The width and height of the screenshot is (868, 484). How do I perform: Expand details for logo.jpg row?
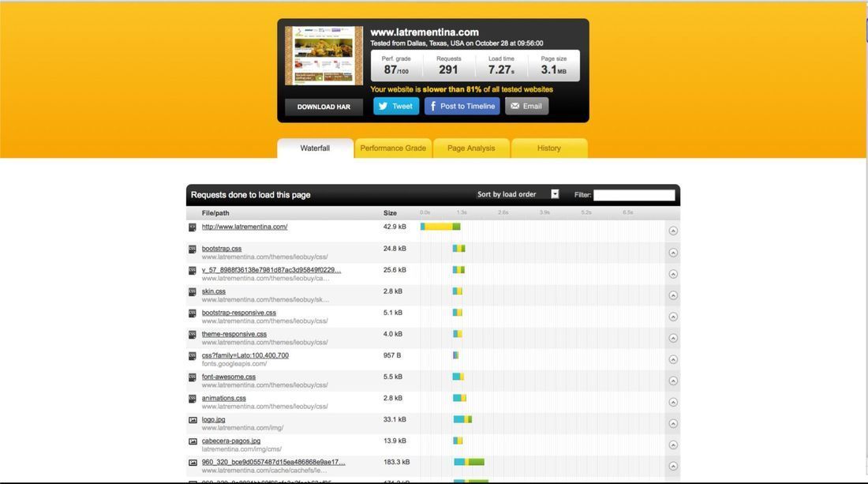[673, 424]
